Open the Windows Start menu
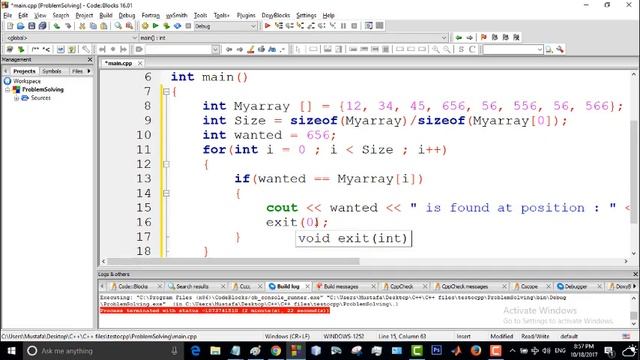Screen dimensions: 640x360 click(x=11, y=351)
